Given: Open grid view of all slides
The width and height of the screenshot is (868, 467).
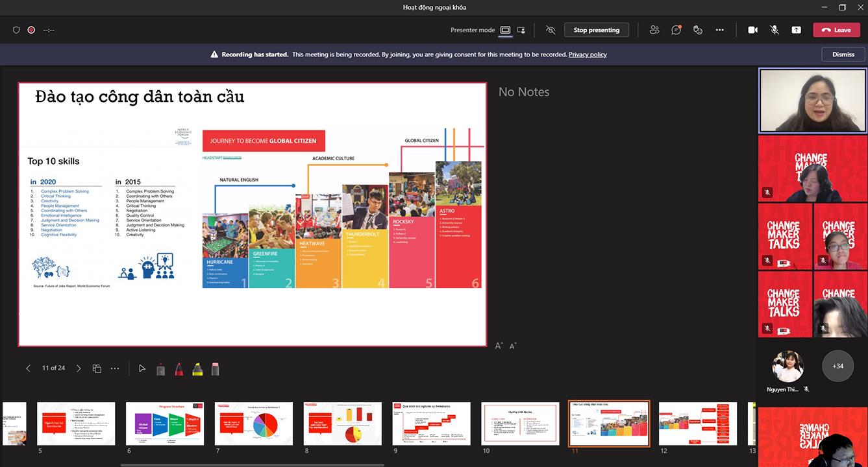Looking at the screenshot, I should click(x=97, y=368).
